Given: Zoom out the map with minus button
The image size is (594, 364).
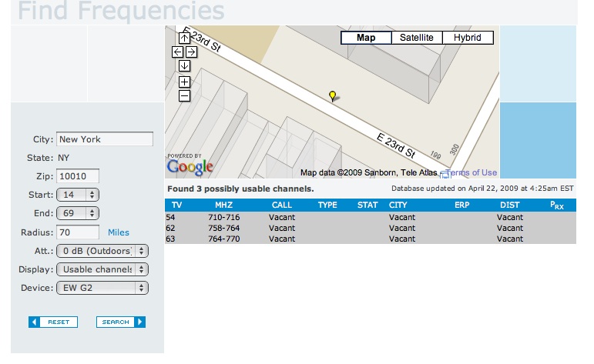Looking at the screenshot, I should point(184,95).
